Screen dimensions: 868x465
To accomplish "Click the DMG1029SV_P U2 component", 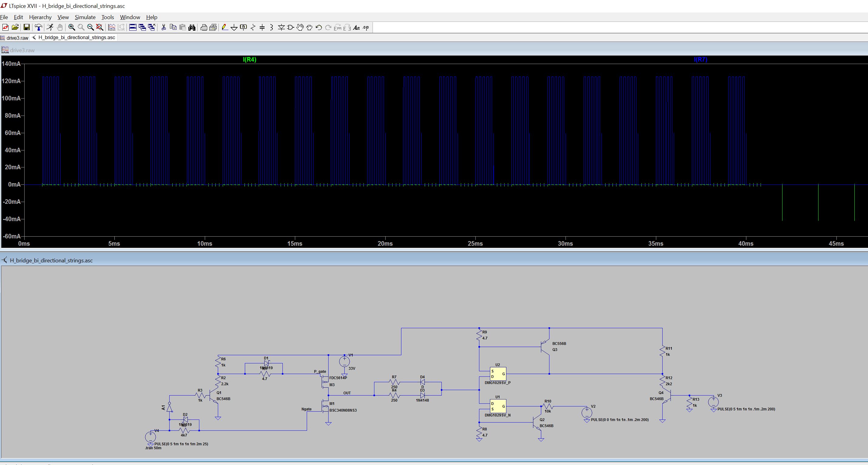I will click(498, 374).
